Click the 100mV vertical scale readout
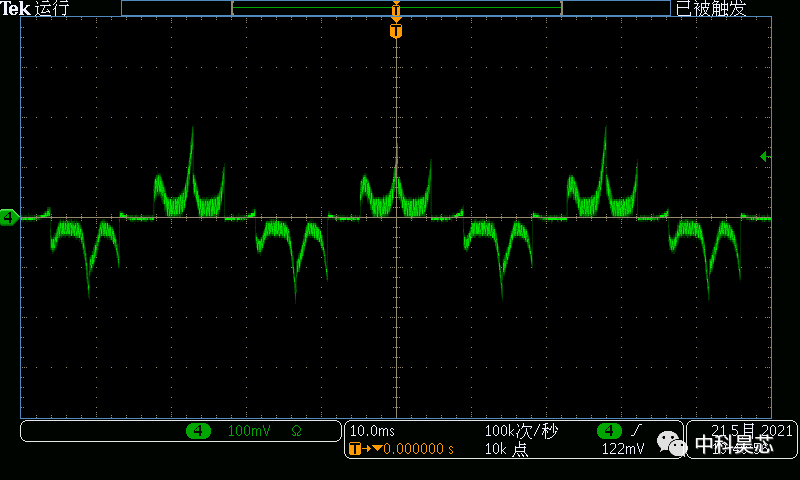This screenshot has width=800, height=480. click(248, 431)
